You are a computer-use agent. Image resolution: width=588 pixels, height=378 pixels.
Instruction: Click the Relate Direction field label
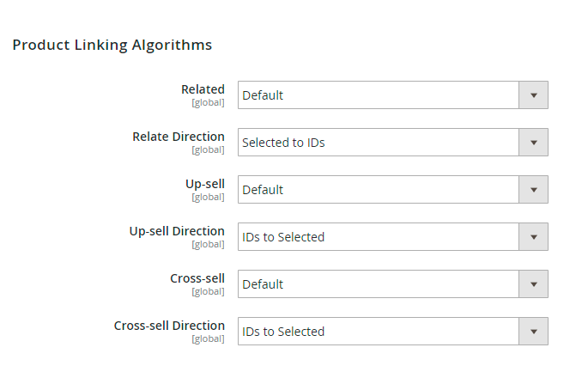[179, 137]
